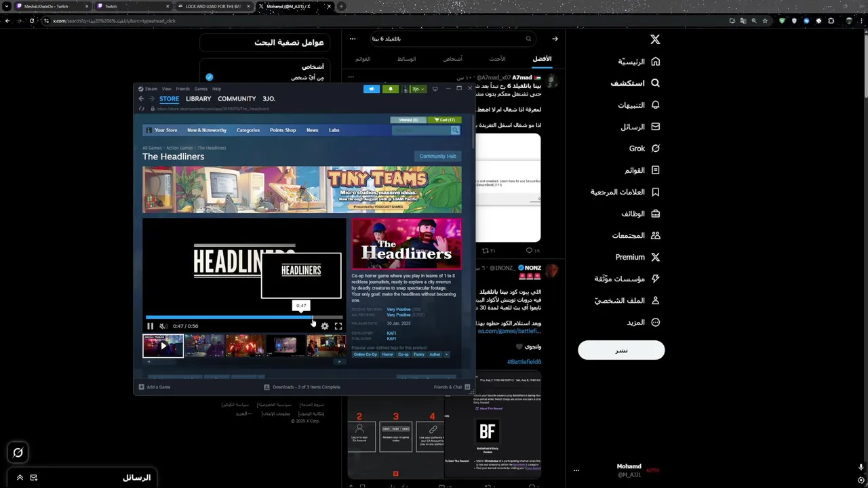868x488 pixels.
Task: Seek on the trailer progress bar
Action: coord(244,317)
